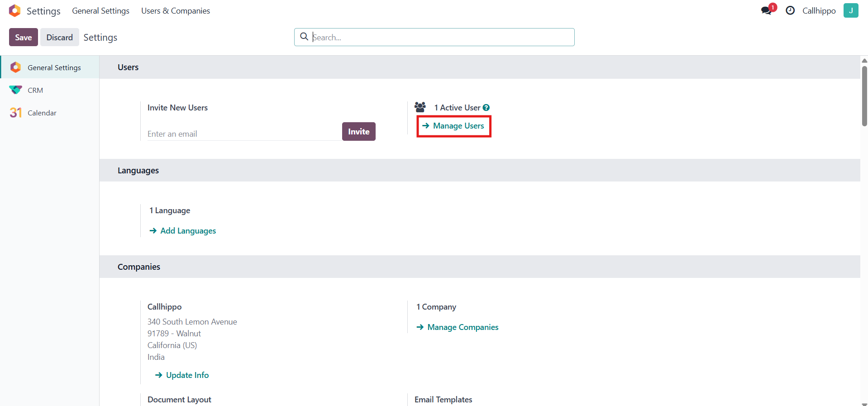
Task: Click the General Settings hexagon icon in sidebar
Action: point(15,67)
